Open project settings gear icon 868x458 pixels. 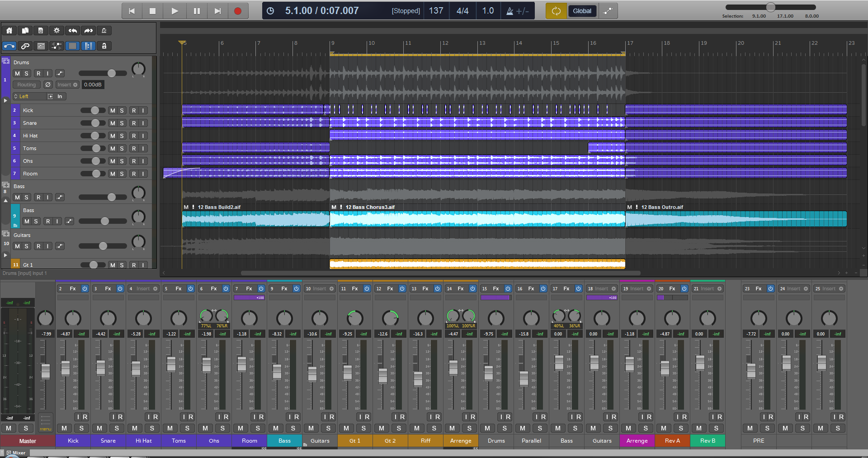[57, 31]
